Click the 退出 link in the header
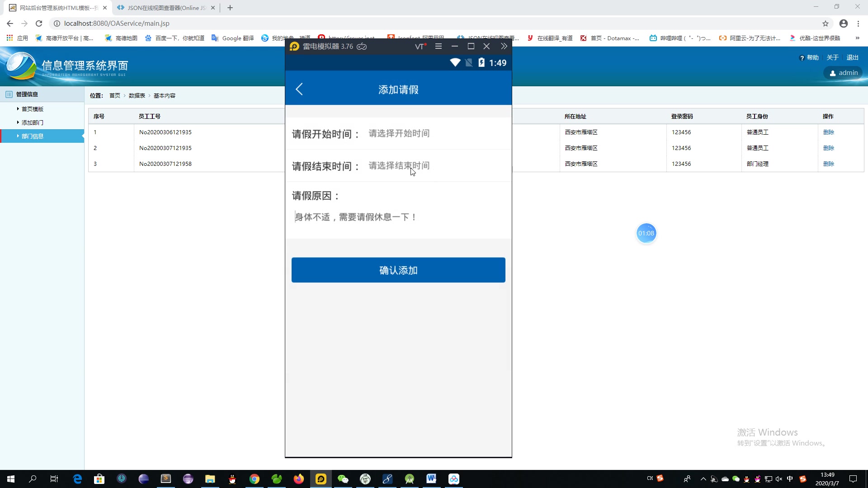Screen dimensions: 868x488 coord(852,57)
